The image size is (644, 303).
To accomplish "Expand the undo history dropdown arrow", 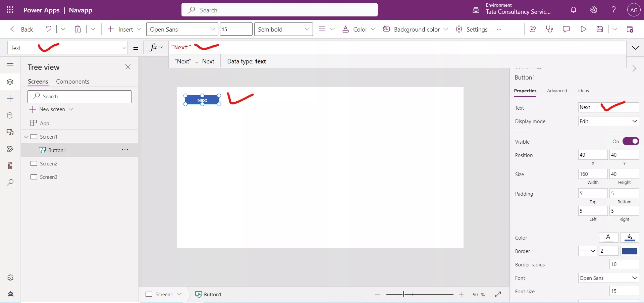I will [x=63, y=29].
